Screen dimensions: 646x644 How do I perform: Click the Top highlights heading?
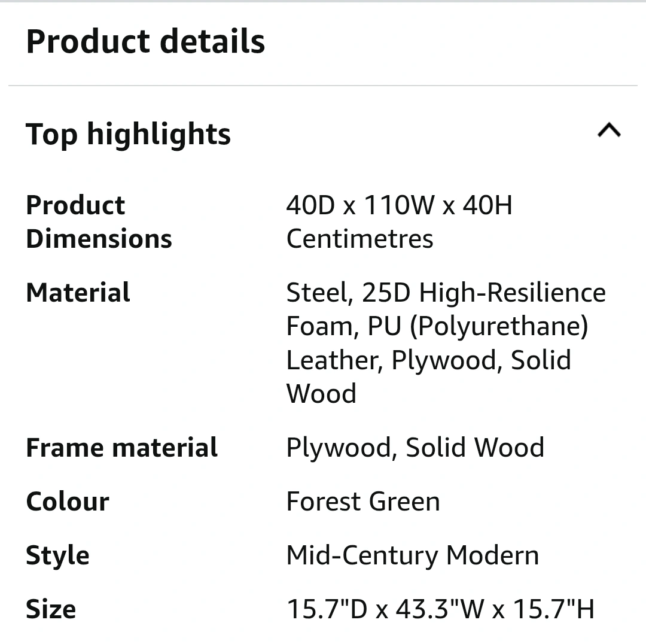(128, 133)
